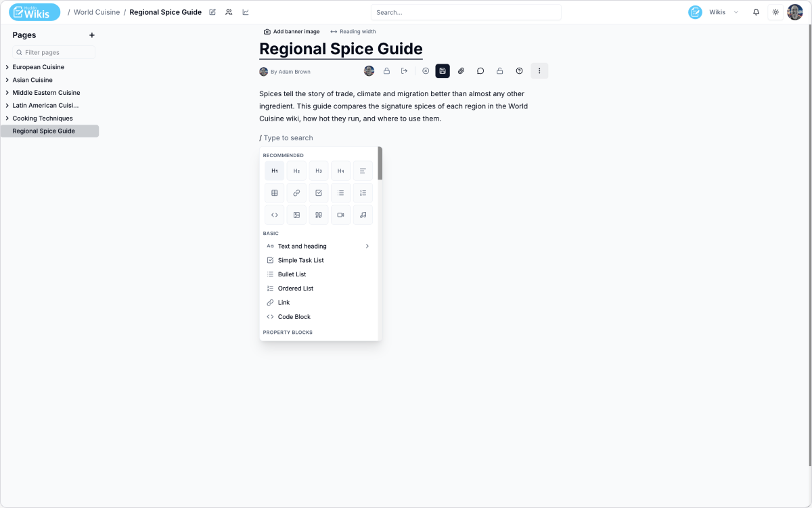Insert a blockquote
The height and width of the screenshot is (508, 812).
(319, 215)
